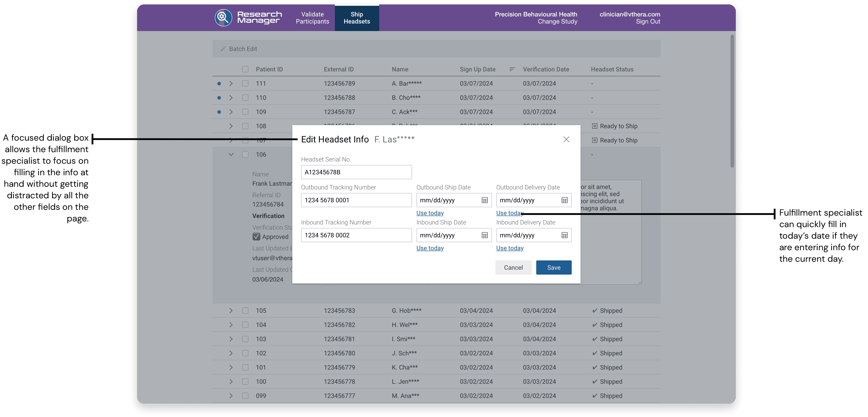Check the box for patient 111
The width and height of the screenshot is (868, 417).
(x=245, y=83)
